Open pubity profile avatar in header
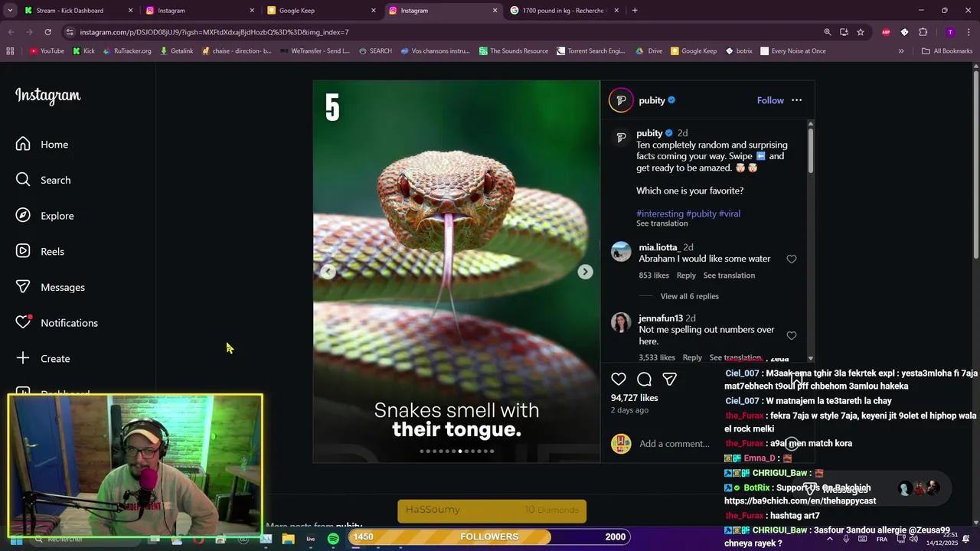This screenshot has width=980, height=551. [x=621, y=100]
